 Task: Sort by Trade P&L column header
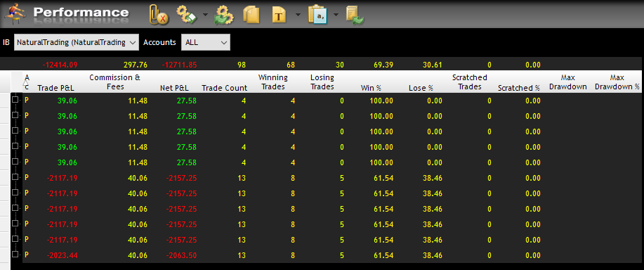tap(56, 87)
